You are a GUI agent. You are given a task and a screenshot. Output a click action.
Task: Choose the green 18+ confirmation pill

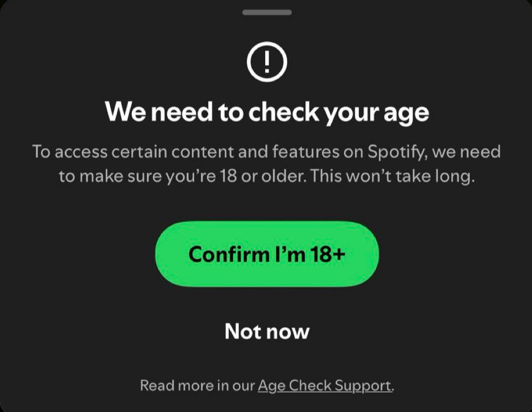tap(267, 254)
